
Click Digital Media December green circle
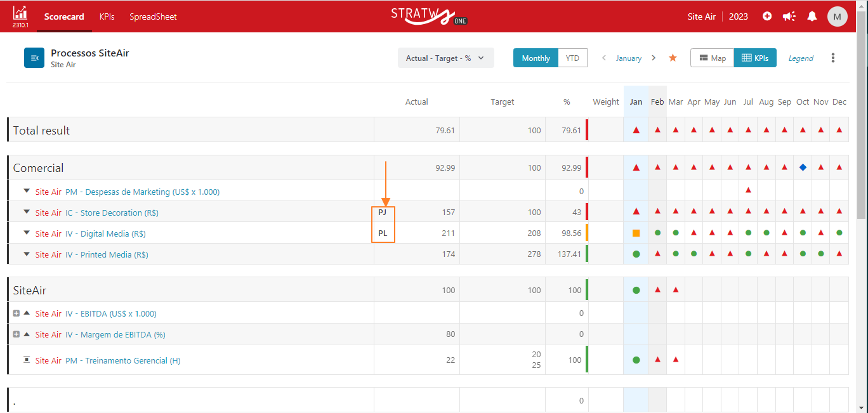point(839,233)
